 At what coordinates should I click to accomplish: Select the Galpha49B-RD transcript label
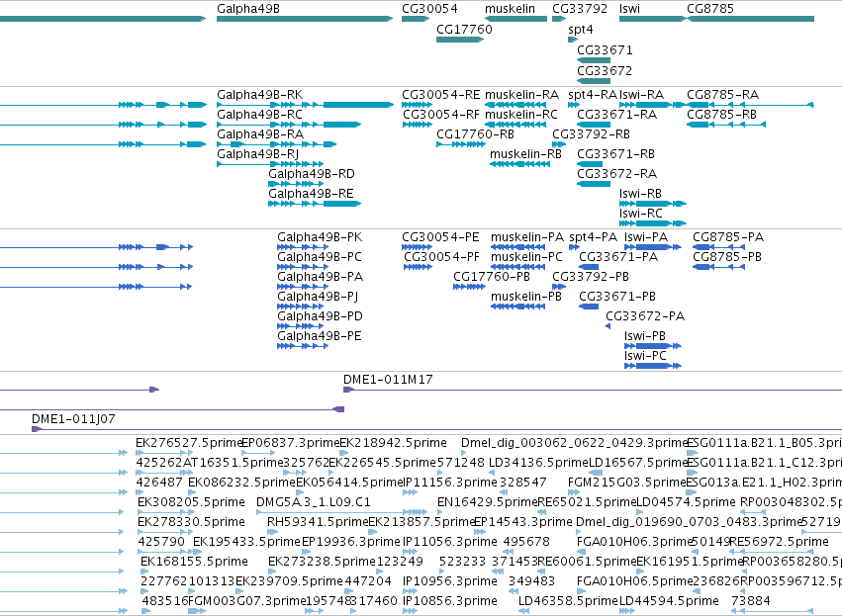[x=312, y=174]
